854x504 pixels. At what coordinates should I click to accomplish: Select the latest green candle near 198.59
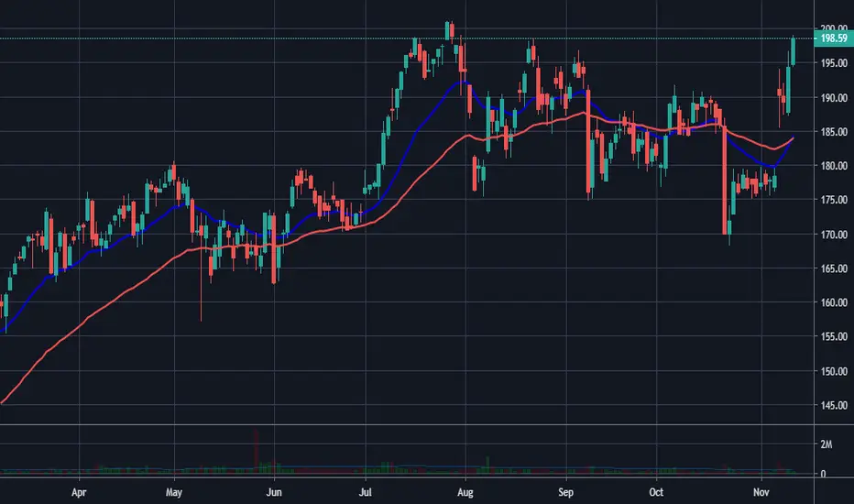click(793, 51)
